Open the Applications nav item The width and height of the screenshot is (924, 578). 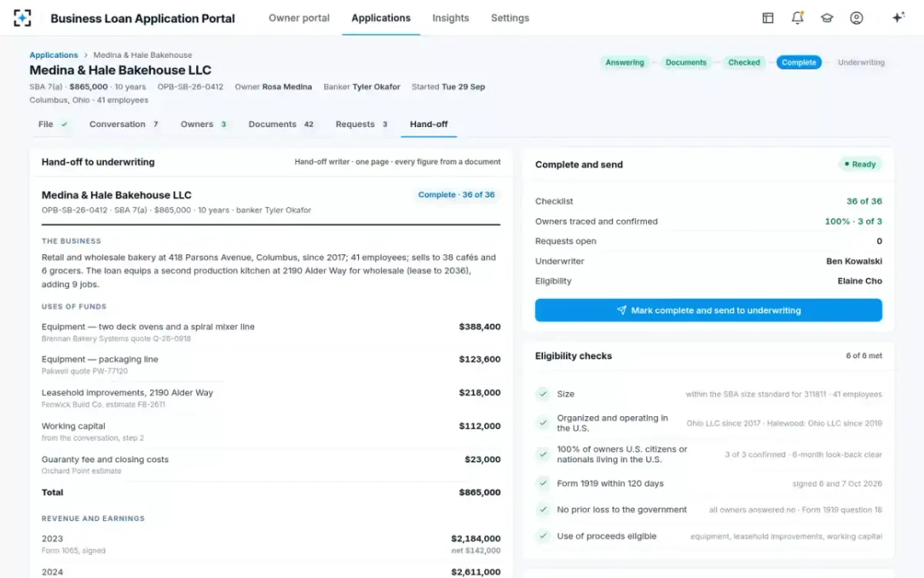[381, 18]
